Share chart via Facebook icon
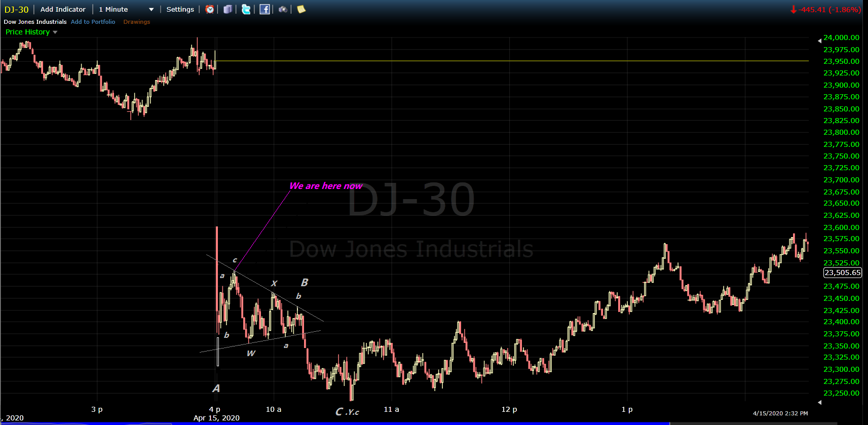 point(265,9)
